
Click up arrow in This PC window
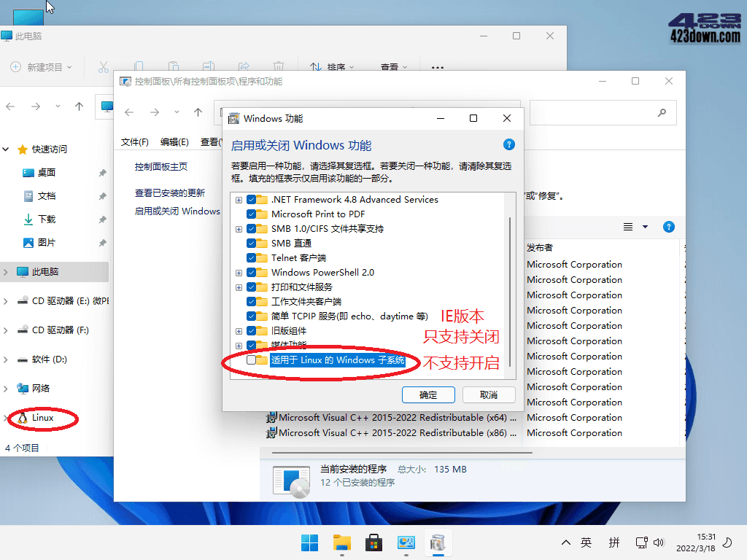[x=79, y=106]
